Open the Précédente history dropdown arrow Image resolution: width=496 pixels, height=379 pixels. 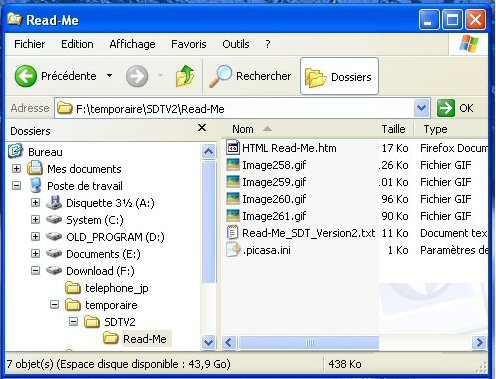tap(109, 76)
